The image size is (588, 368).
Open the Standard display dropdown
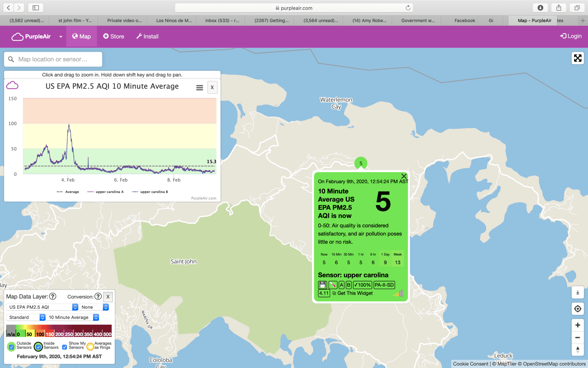[26, 317]
